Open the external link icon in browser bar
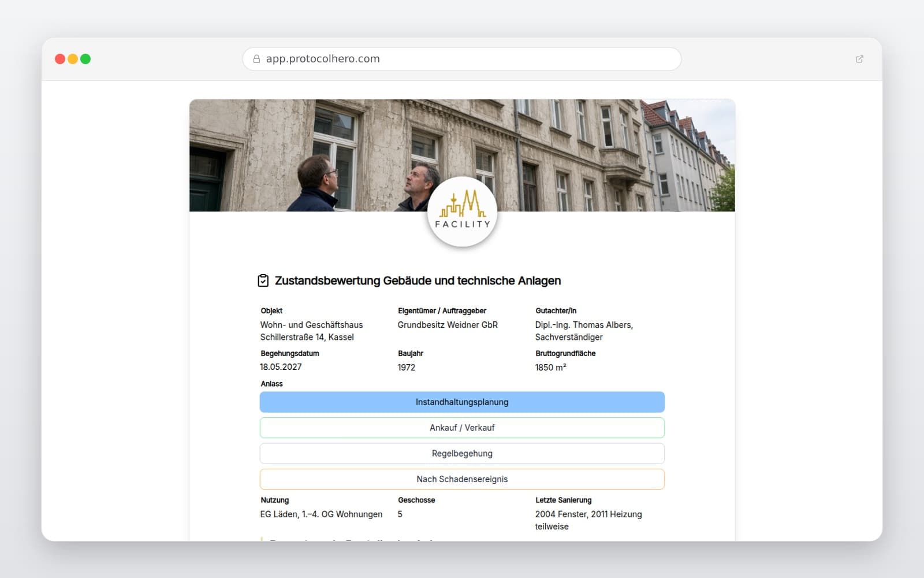The image size is (924, 578). (x=859, y=59)
